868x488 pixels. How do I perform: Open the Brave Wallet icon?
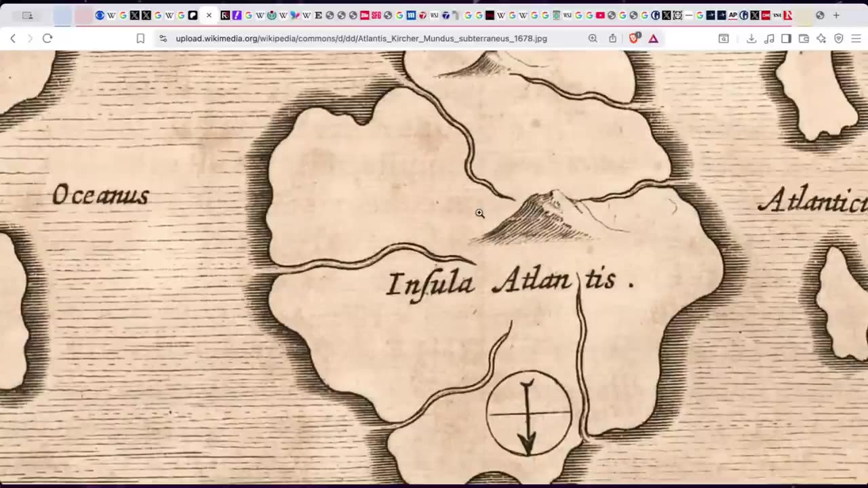coord(804,39)
